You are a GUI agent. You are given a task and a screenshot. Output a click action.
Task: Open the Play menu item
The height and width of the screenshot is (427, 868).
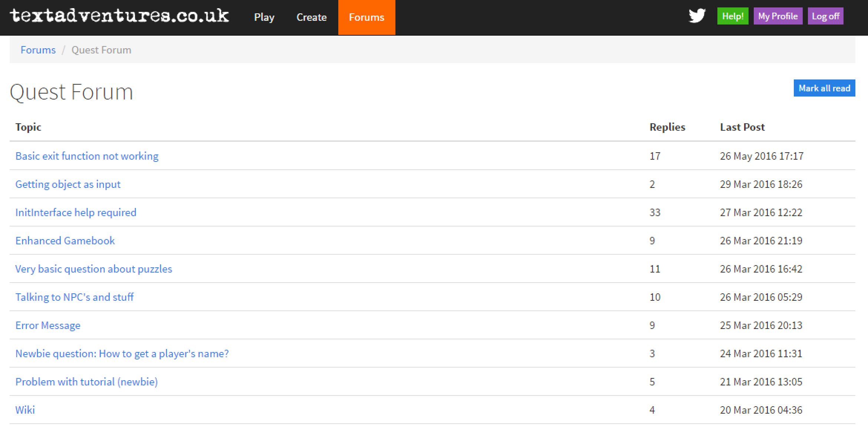coord(264,17)
